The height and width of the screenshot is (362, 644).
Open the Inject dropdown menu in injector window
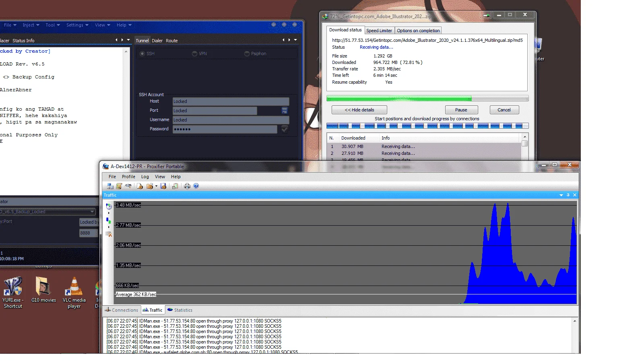[31, 25]
